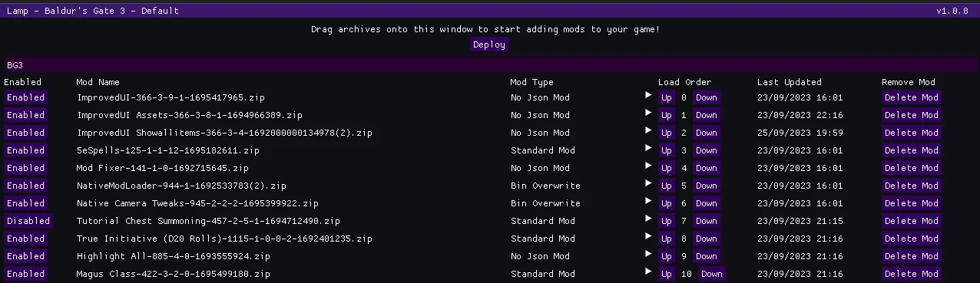The height and width of the screenshot is (283, 980).
Task: Click the arrow icon beside ImprovedUI load order 0
Action: tap(648, 95)
